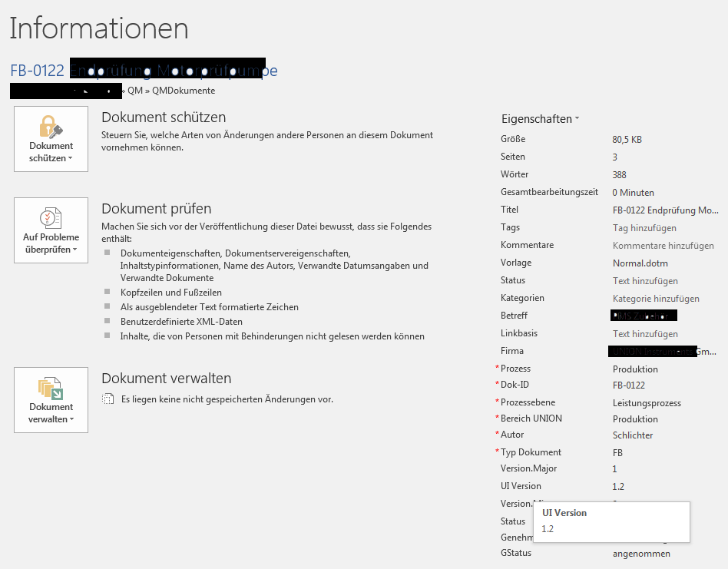The height and width of the screenshot is (569, 728).
Task: Click the Wörter value 388
Action: click(x=619, y=175)
